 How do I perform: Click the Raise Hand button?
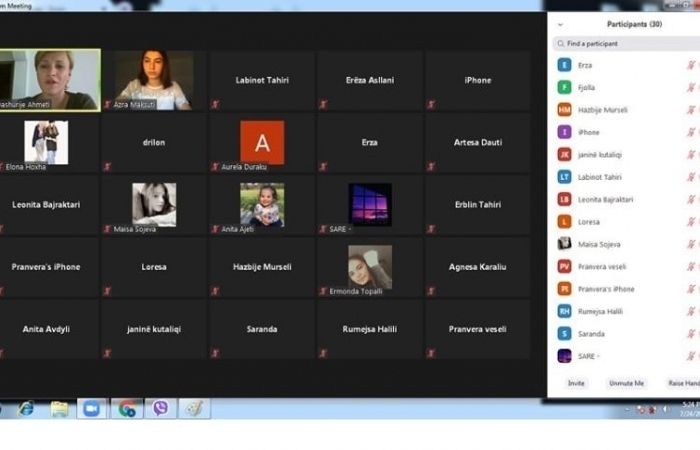pyautogui.click(x=683, y=383)
